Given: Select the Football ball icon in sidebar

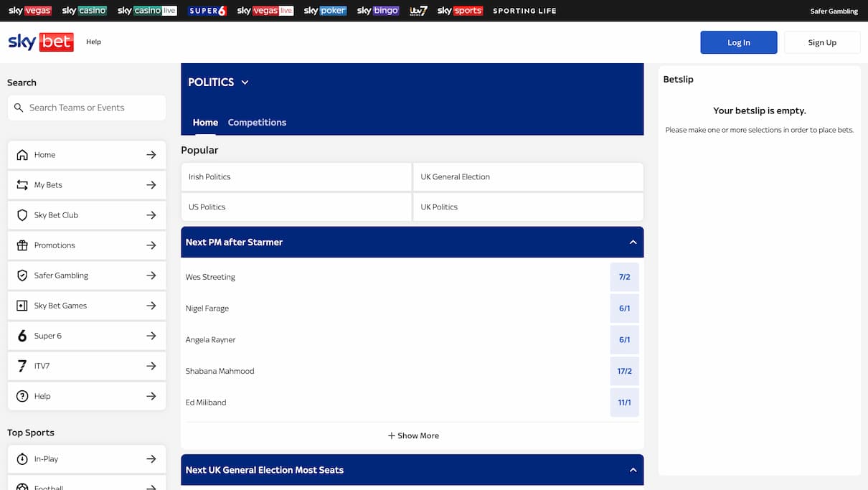Looking at the screenshot, I should [x=22, y=486].
